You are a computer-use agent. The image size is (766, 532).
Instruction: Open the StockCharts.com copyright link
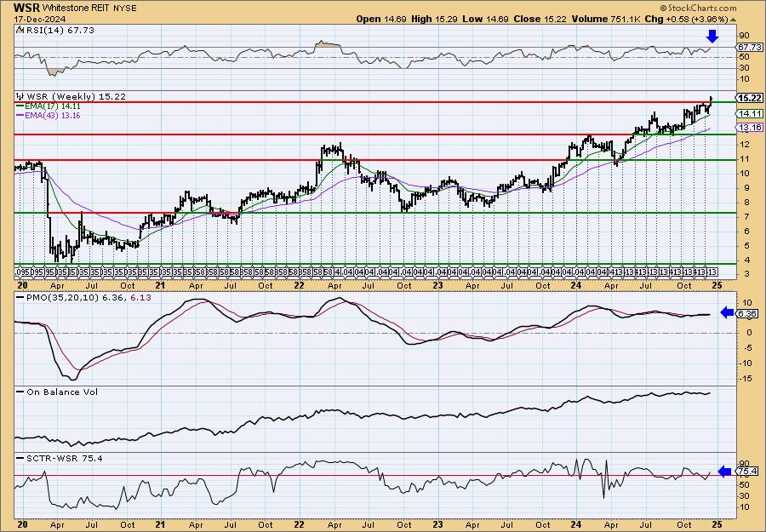tap(698, 8)
